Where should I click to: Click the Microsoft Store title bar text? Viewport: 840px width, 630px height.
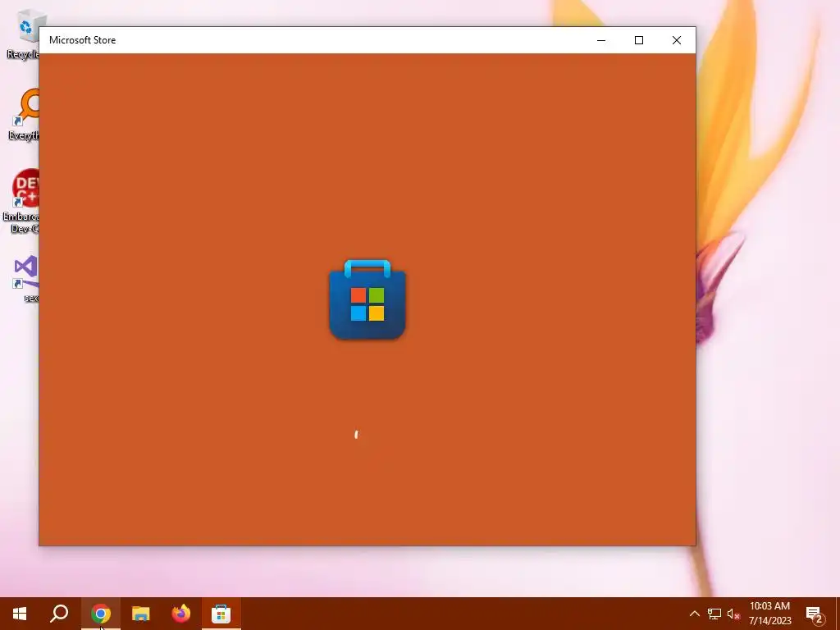[83, 40]
